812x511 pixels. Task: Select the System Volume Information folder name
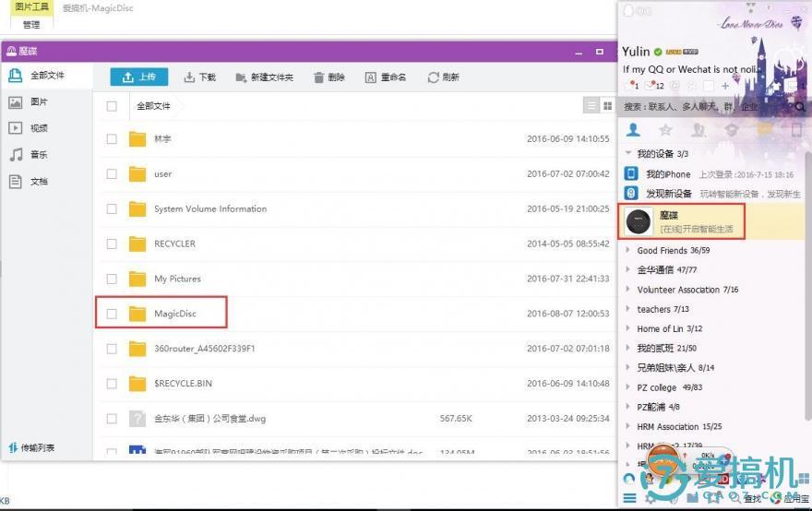[210, 208]
